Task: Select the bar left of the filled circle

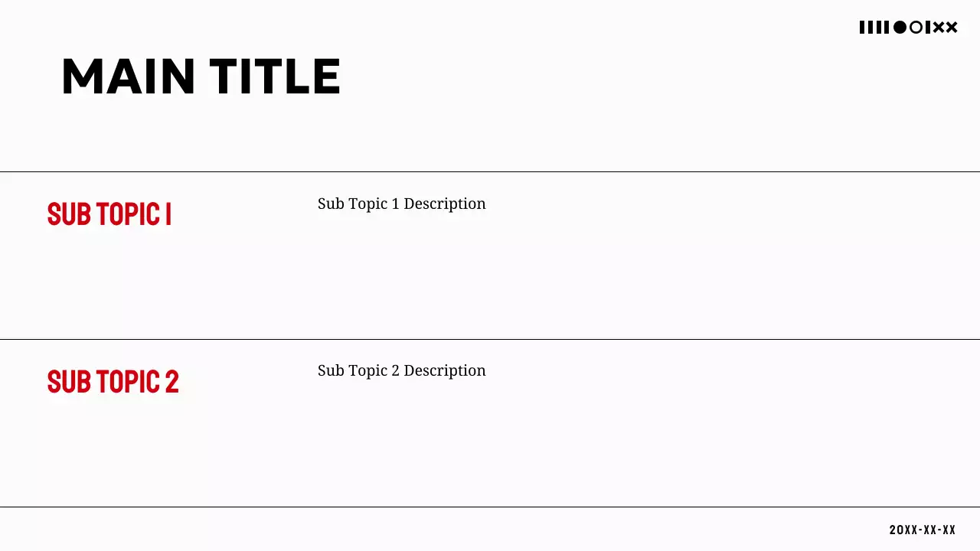Action: (x=887, y=28)
